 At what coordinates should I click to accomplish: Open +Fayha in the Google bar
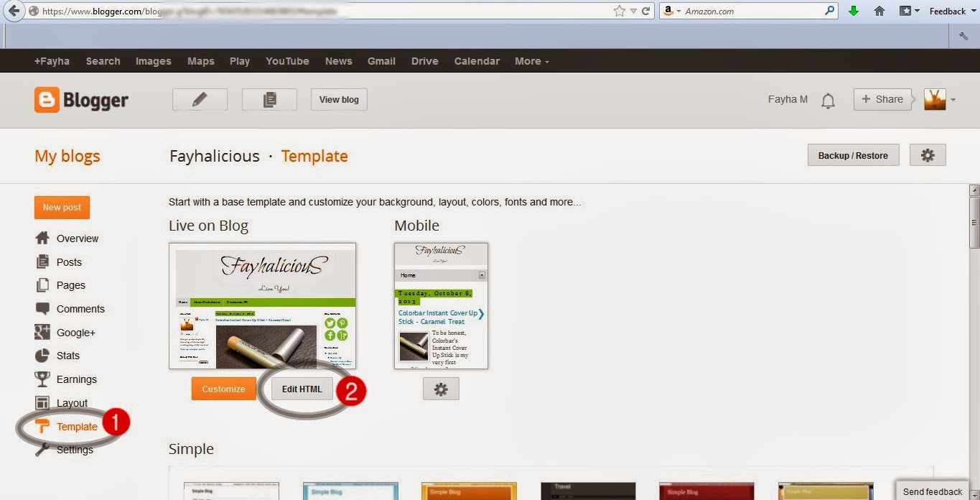click(x=52, y=61)
